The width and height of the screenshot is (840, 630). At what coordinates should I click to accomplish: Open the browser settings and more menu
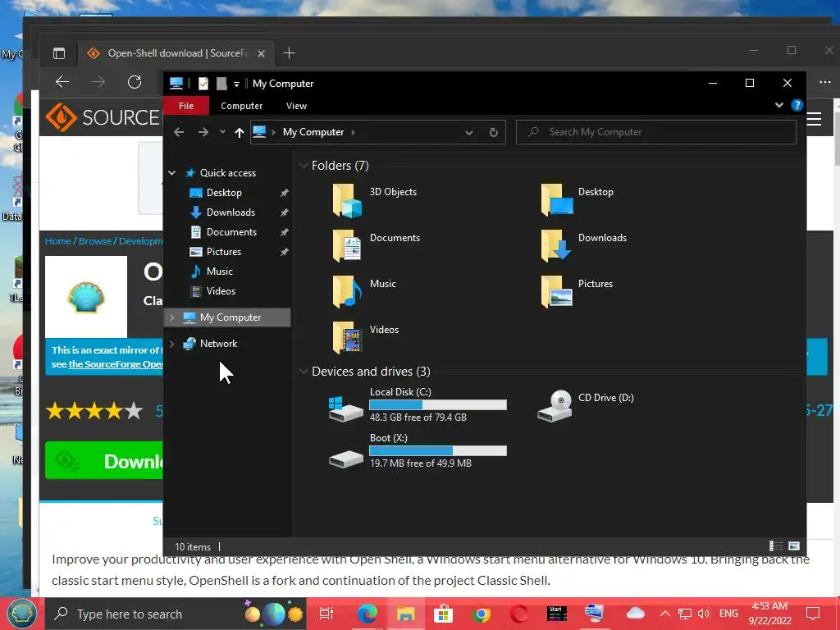click(824, 82)
